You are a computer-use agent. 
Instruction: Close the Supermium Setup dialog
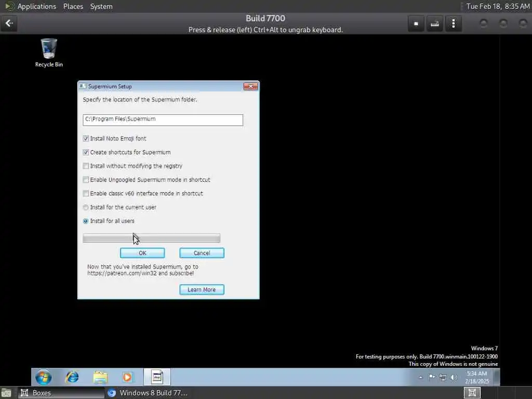pyautogui.click(x=251, y=86)
